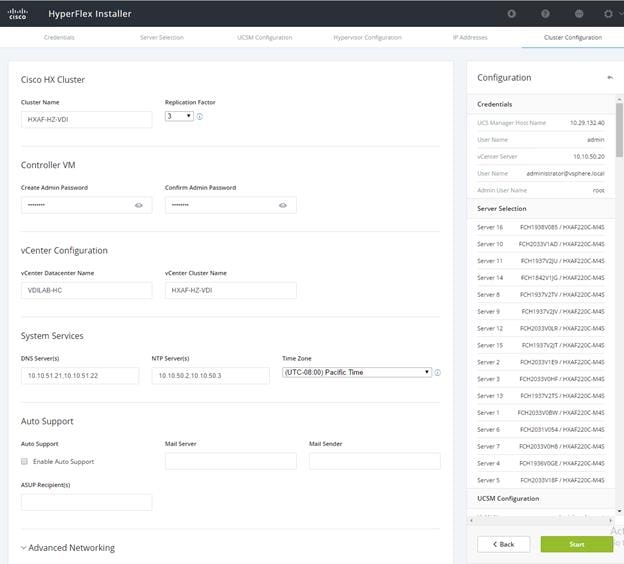624x564 pixels.
Task: Click the green Start button
Action: coord(577,544)
